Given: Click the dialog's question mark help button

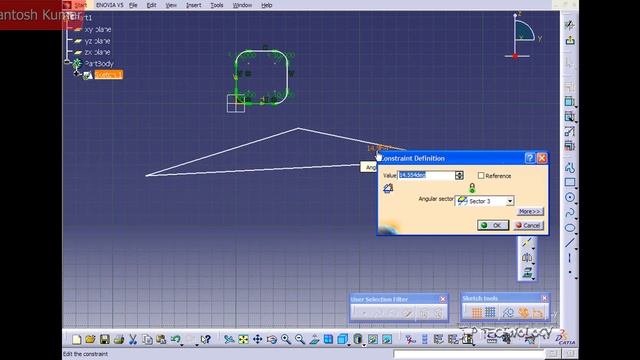Looking at the screenshot, I should [529, 158].
